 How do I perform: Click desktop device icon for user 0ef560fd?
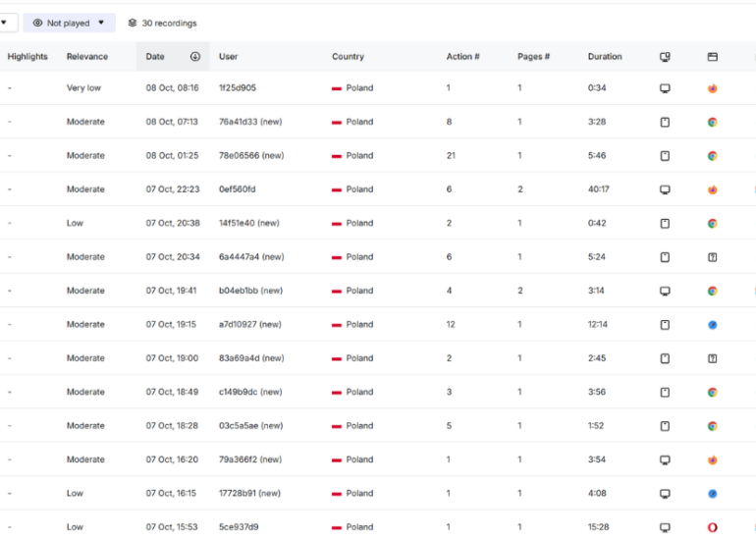point(665,189)
